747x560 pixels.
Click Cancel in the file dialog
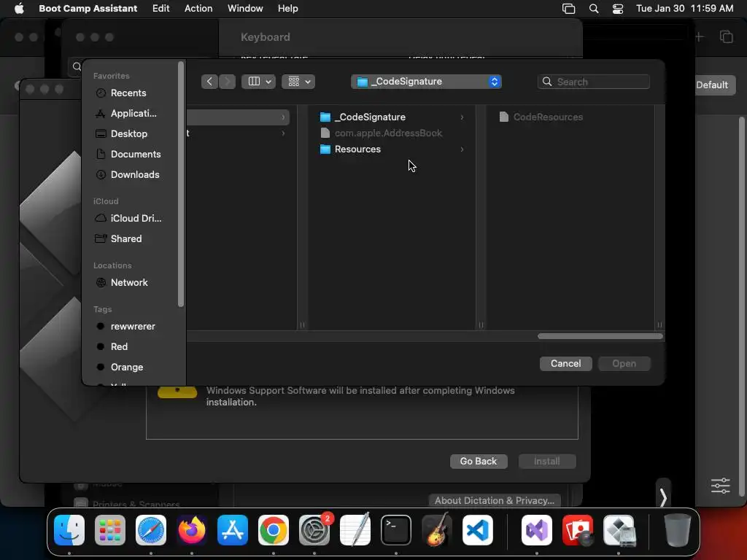click(565, 363)
